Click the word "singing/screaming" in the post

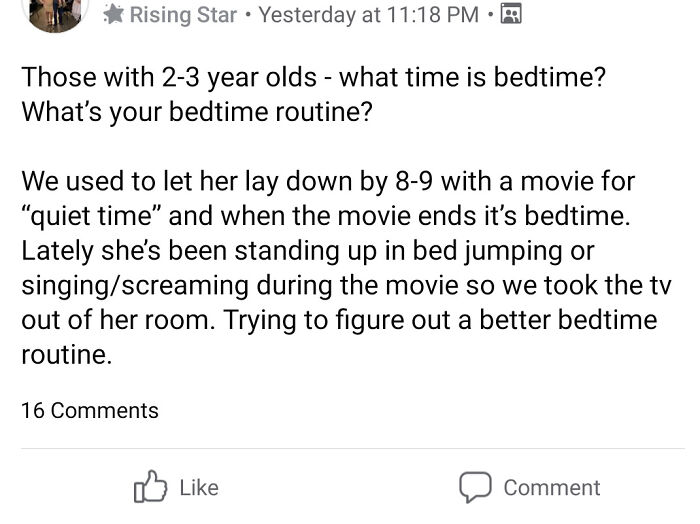coord(135,286)
